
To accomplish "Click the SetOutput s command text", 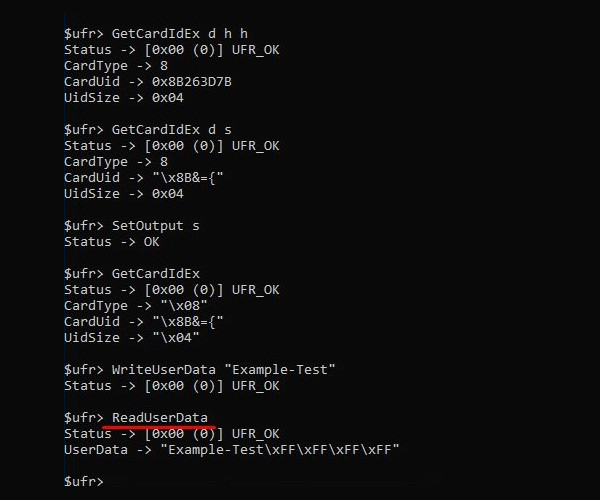I will coord(155,226).
